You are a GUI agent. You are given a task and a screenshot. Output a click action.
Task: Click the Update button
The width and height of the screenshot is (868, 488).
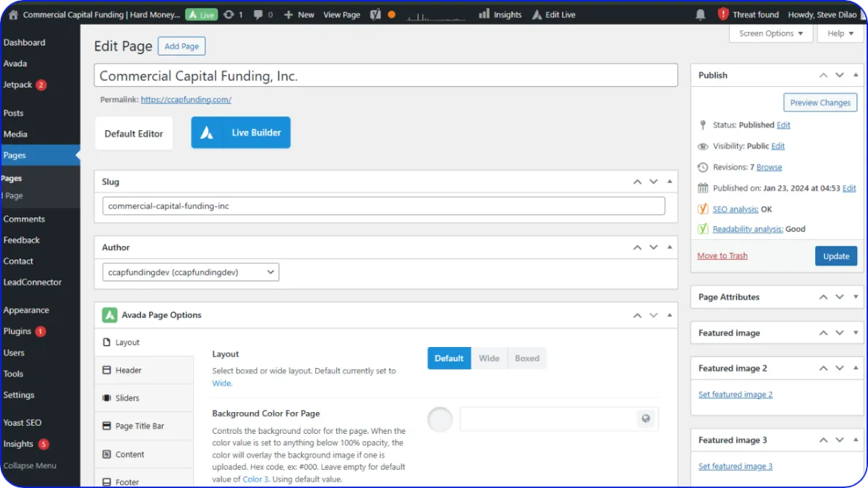[x=836, y=256]
